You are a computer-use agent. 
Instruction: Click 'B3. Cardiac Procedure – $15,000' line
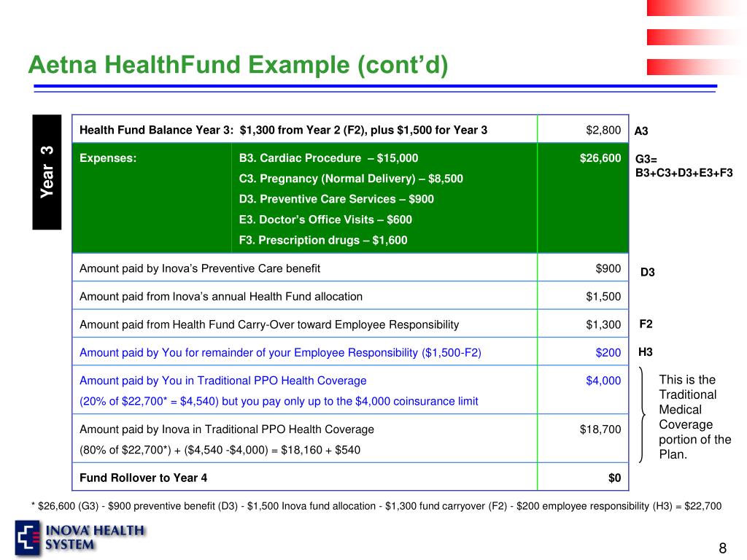click(329, 158)
